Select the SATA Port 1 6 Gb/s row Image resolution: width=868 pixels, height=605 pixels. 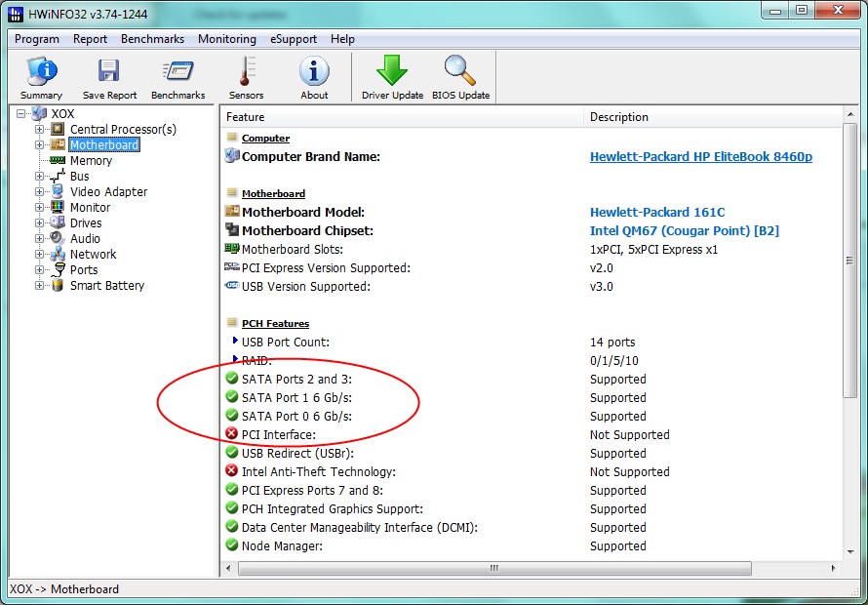pos(532,398)
